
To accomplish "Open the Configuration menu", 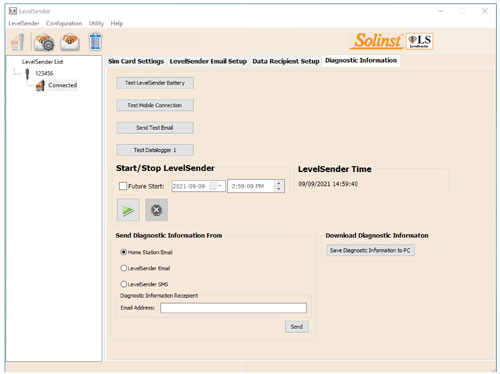I will 64,23.
